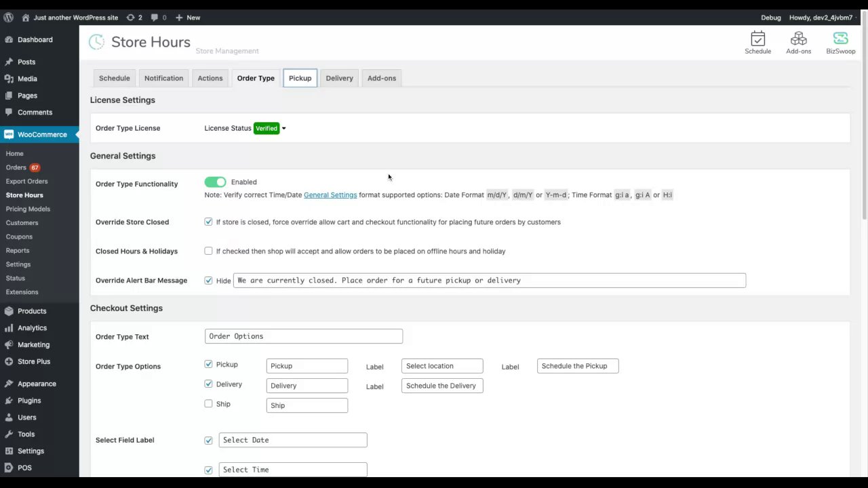Image resolution: width=868 pixels, height=488 pixels.
Task: Click the Ship name input field
Action: (x=307, y=405)
